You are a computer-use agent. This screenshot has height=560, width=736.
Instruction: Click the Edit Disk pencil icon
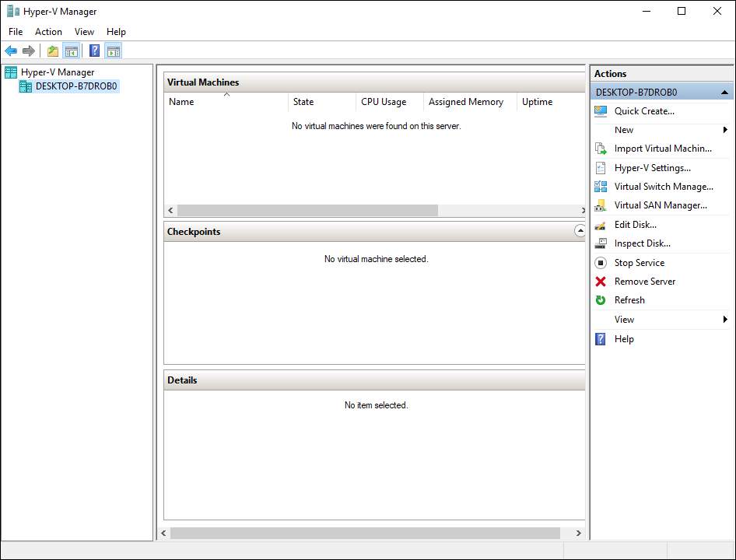(x=601, y=225)
